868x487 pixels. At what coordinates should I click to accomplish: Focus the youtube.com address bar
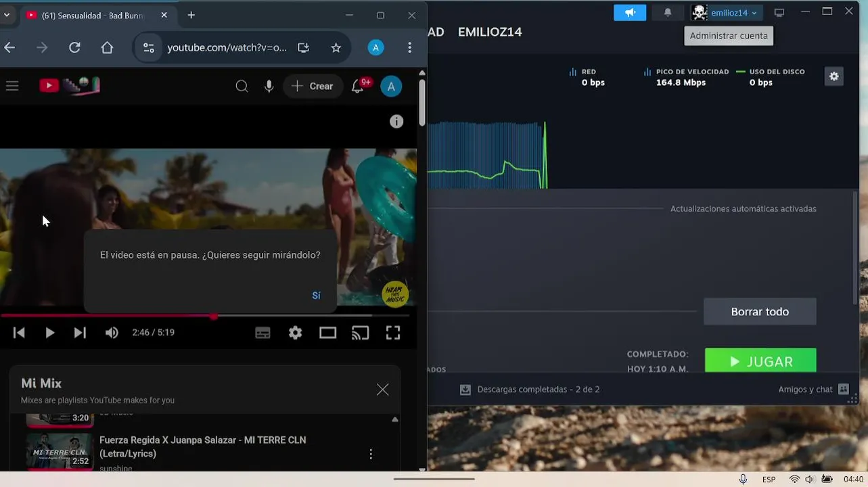[227, 47]
